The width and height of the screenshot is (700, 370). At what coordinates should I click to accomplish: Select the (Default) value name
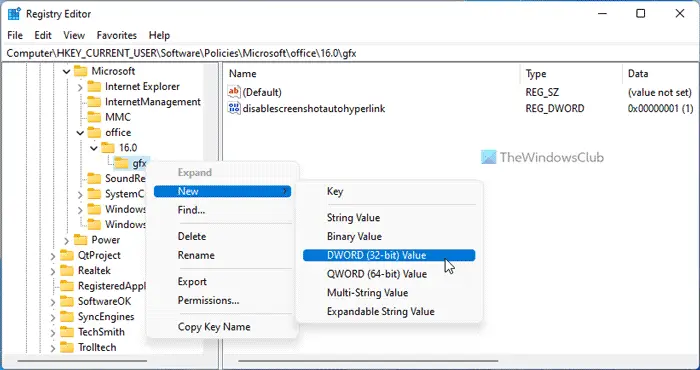[262, 92]
